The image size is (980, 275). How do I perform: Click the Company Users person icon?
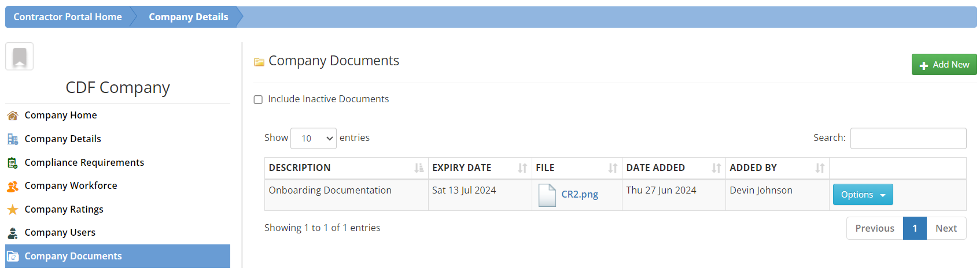point(13,233)
